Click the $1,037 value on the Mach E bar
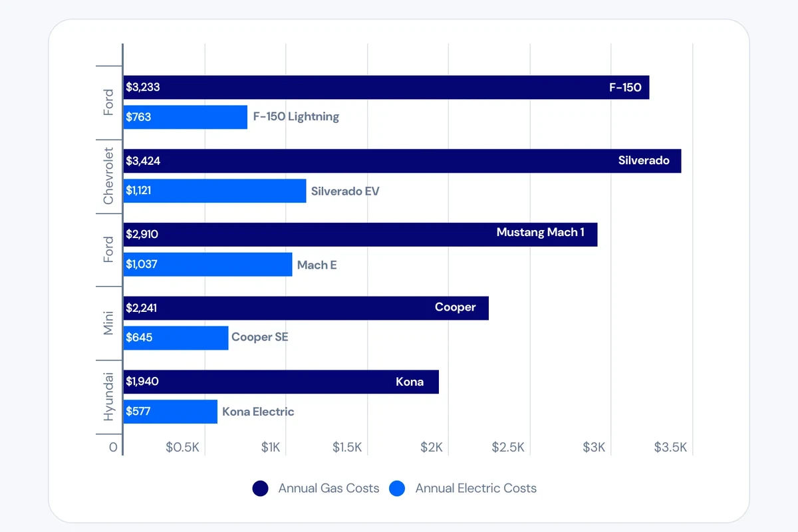 click(x=142, y=264)
